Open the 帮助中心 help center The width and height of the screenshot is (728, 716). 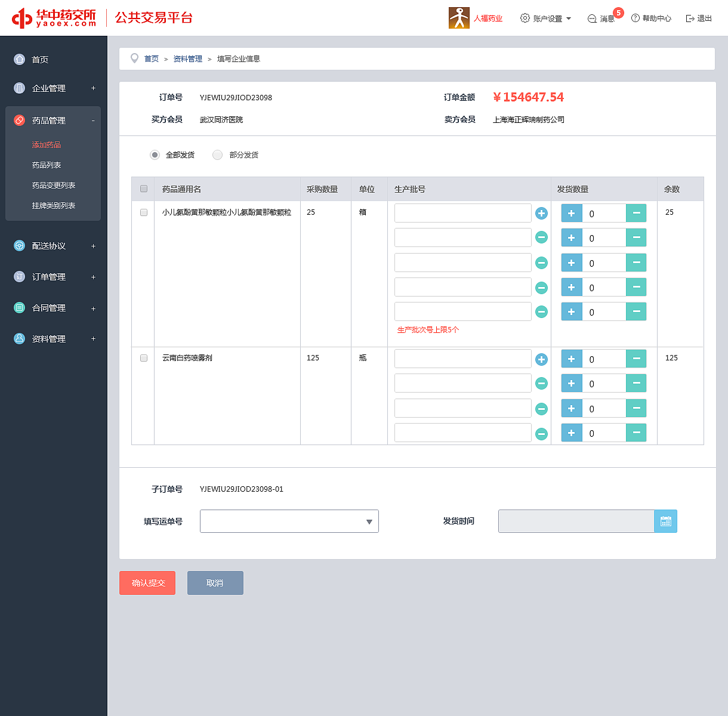tap(651, 18)
